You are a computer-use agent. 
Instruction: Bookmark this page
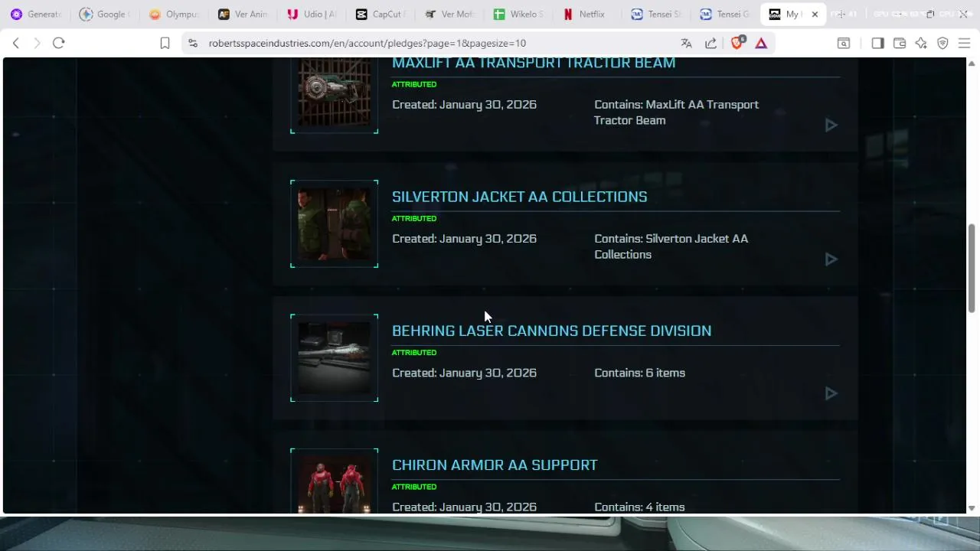[165, 44]
